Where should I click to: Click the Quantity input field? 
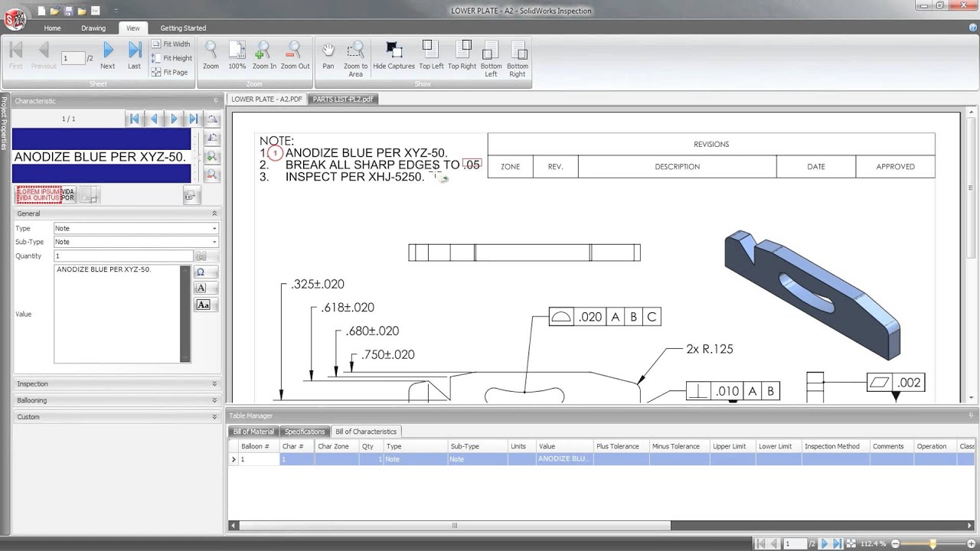click(x=122, y=256)
